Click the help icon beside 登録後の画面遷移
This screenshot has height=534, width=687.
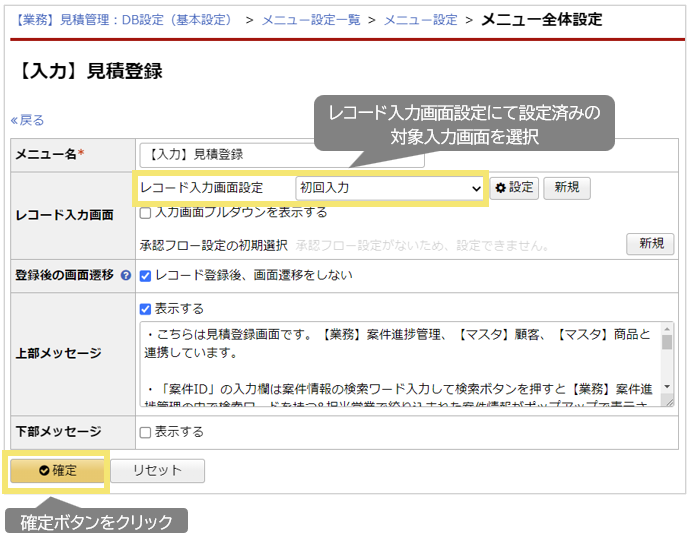point(126,276)
